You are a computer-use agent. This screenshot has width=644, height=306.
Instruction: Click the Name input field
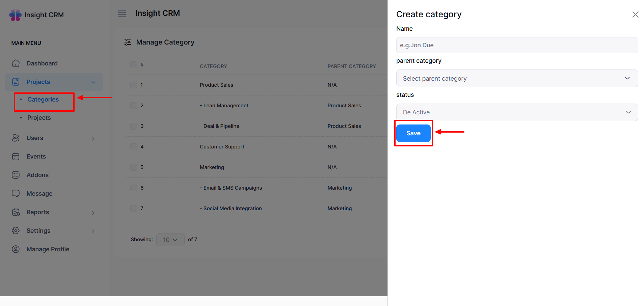point(517,45)
